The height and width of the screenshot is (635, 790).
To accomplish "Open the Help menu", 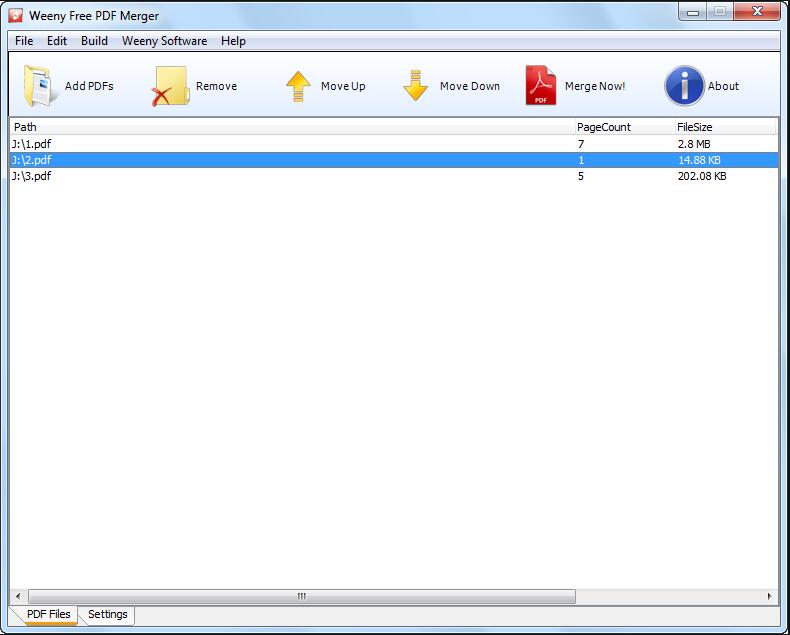I will tap(233, 41).
